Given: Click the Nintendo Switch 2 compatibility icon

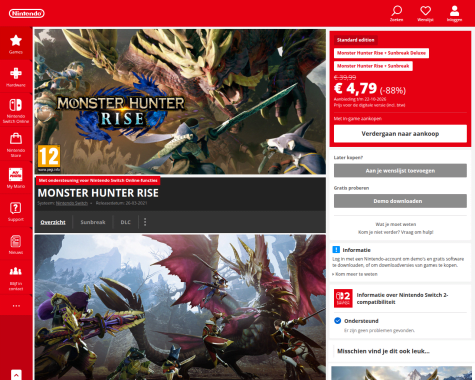Looking at the screenshot, I should point(343,298).
